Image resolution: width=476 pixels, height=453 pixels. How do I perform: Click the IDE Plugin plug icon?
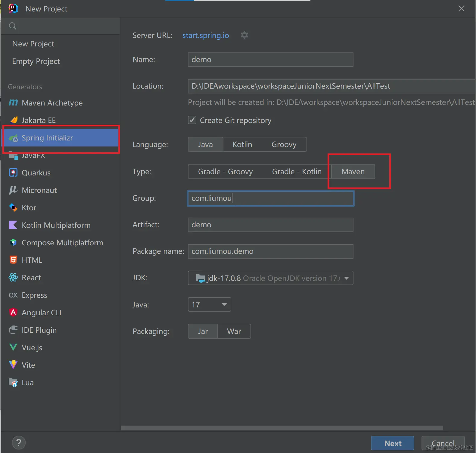(13, 330)
